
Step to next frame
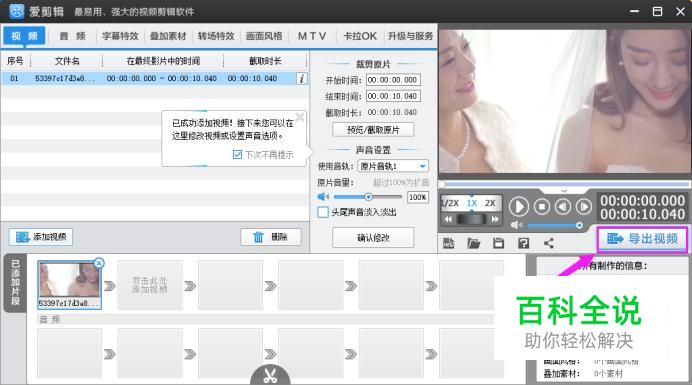[x=583, y=207]
